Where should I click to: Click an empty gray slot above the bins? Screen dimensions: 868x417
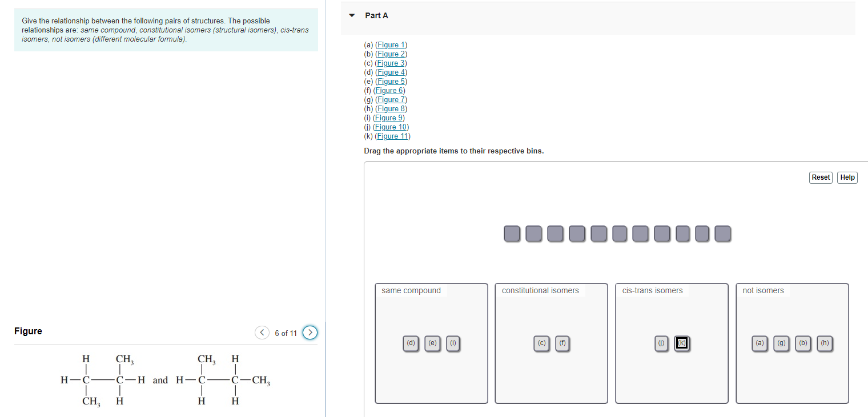coord(512,233)
